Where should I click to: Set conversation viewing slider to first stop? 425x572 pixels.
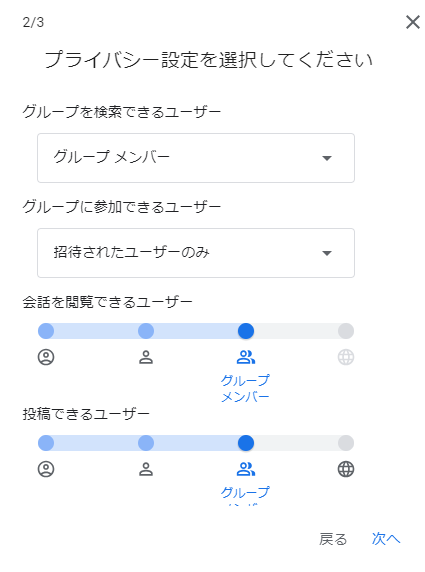[46, 331]
